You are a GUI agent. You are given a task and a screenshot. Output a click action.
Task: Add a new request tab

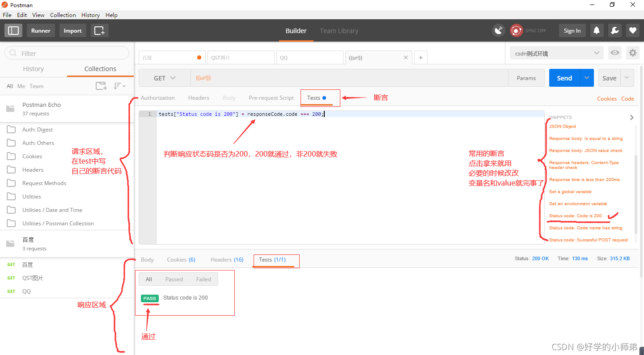[x=420, y=58]
